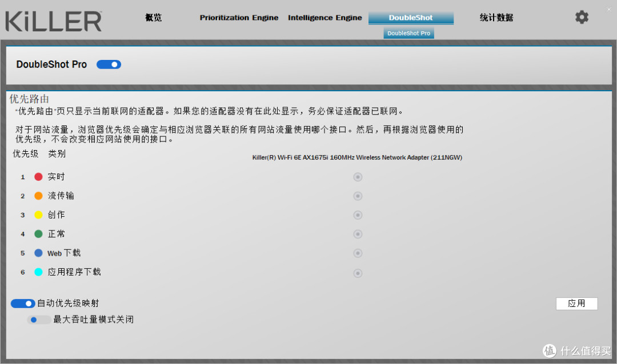Switch to Prioritization Engine tab
617x364 pixels.
[239, 18]
